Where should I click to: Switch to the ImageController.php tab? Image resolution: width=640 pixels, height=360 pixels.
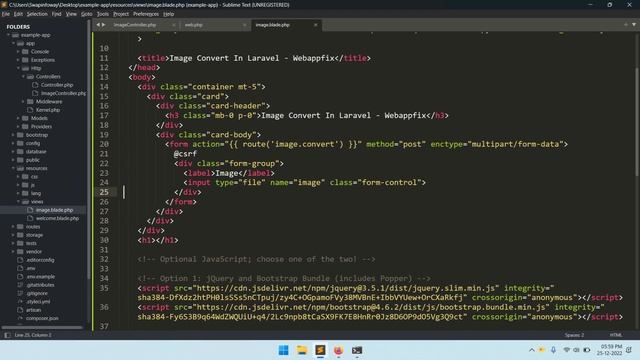pyautogui.click(x=135, y=25)
